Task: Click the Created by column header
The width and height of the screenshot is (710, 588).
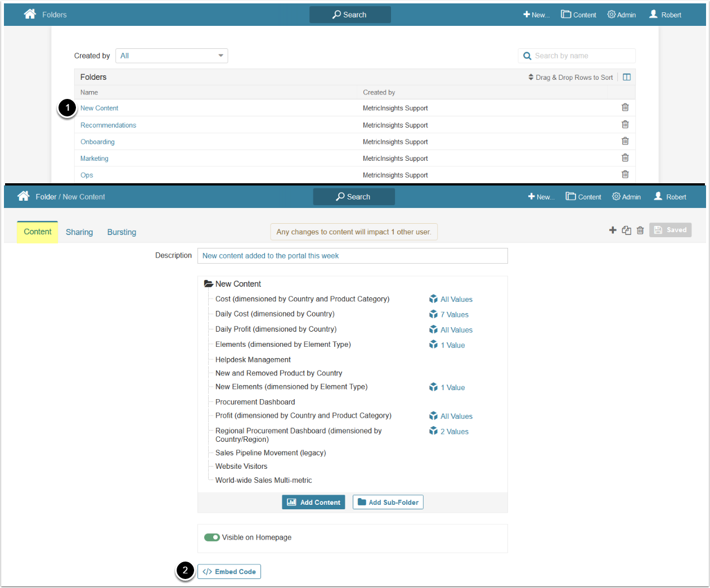Action: (379, 92)
